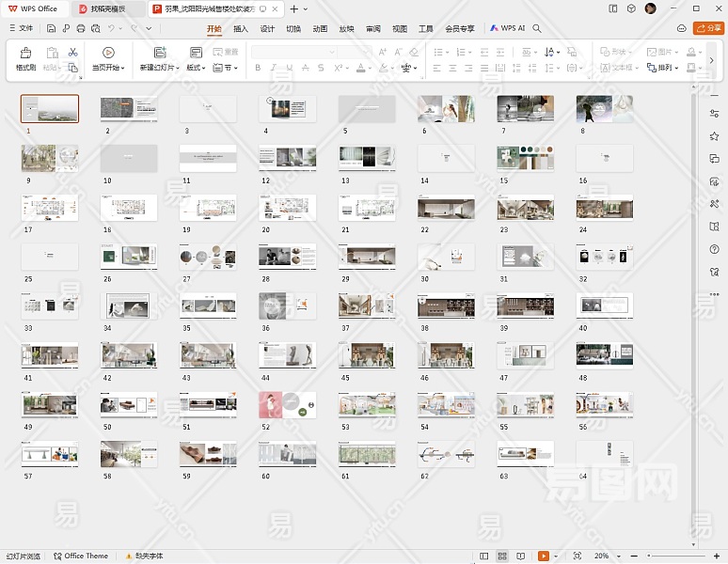Click the WPS AI button
728x564 pixels.
[507, 29]
